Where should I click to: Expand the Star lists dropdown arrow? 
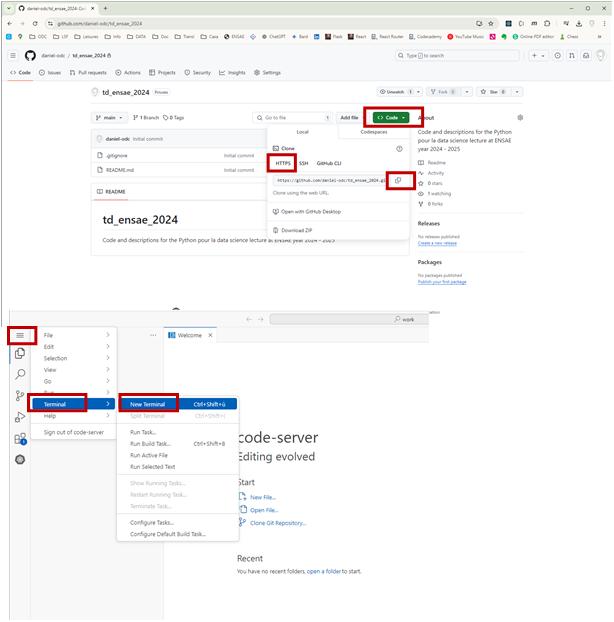pyautogui.click(x=517, y=92)
